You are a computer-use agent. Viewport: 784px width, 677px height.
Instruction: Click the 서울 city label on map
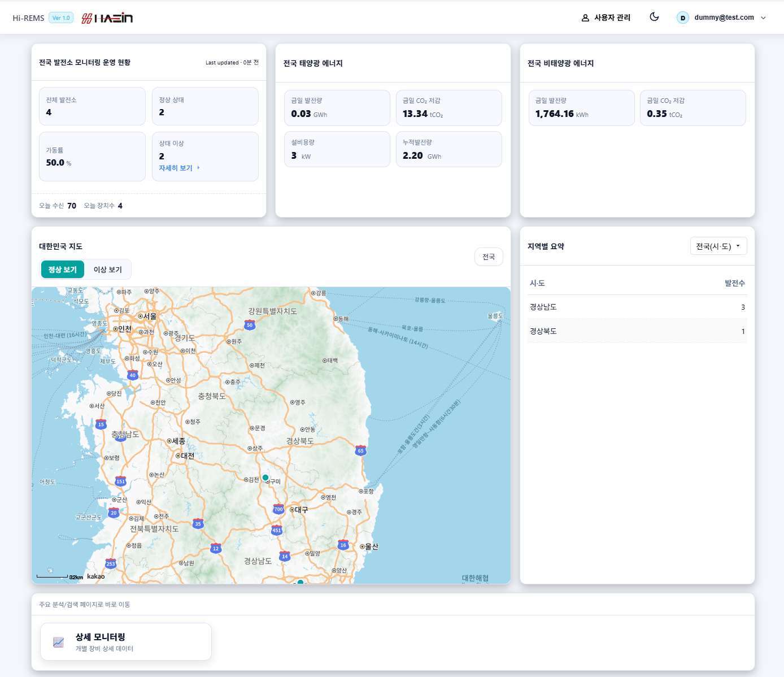[148, 316]
